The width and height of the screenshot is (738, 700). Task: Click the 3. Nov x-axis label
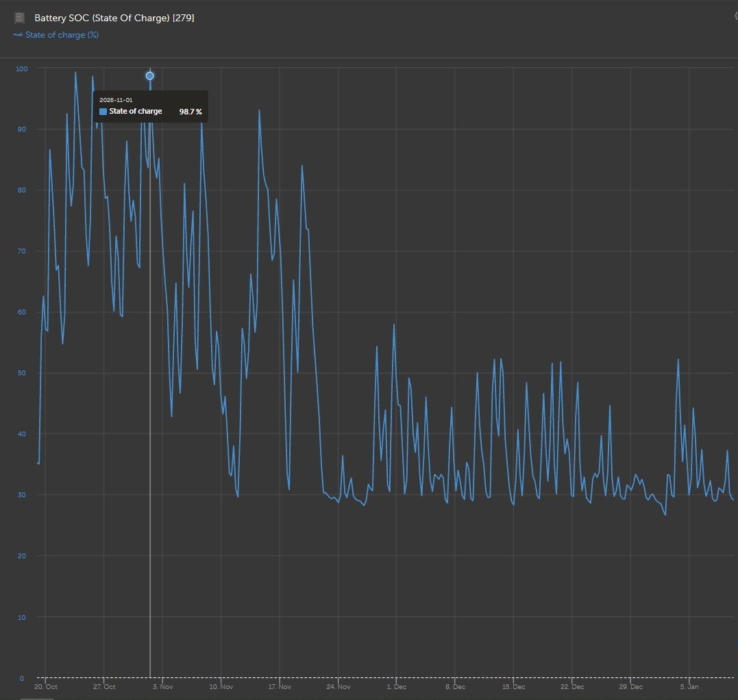coord(162,686)
